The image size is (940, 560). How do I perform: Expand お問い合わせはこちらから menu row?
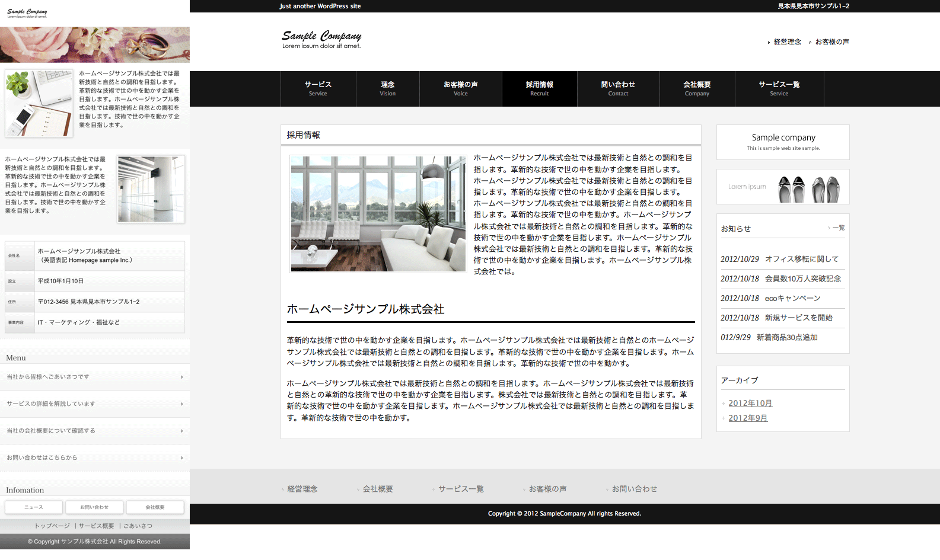[95, 458]
